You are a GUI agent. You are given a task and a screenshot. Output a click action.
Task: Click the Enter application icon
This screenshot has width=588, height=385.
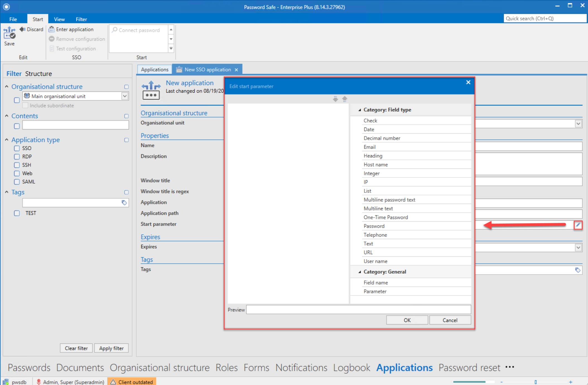point(51,29)
